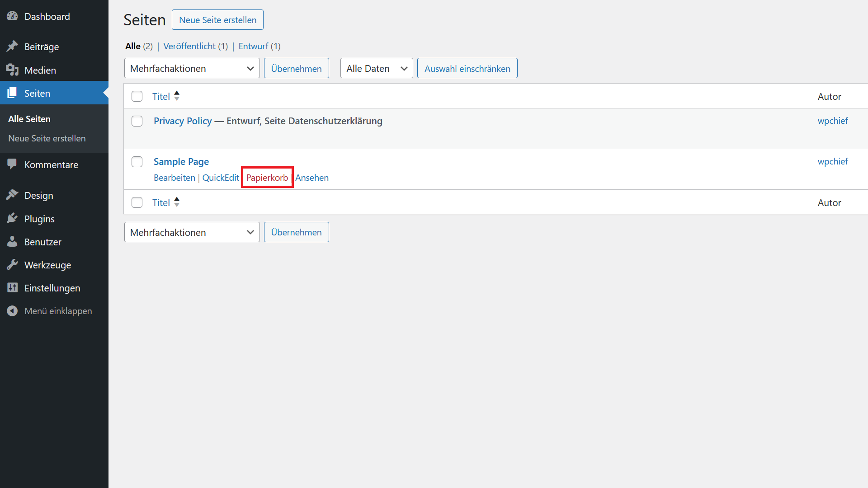868x488 pixels.
Task: Click the Menü einklappen arrow icon
Action: 12,311
